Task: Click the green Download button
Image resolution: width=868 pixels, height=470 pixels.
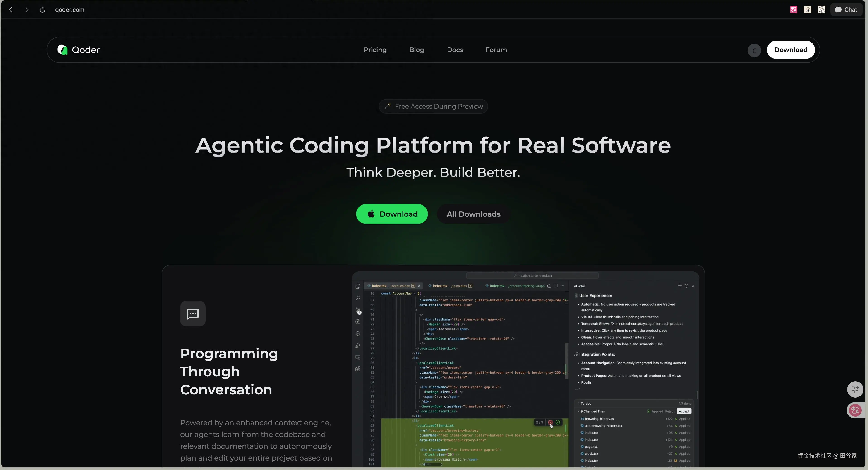Action: [x=392, y=214]
